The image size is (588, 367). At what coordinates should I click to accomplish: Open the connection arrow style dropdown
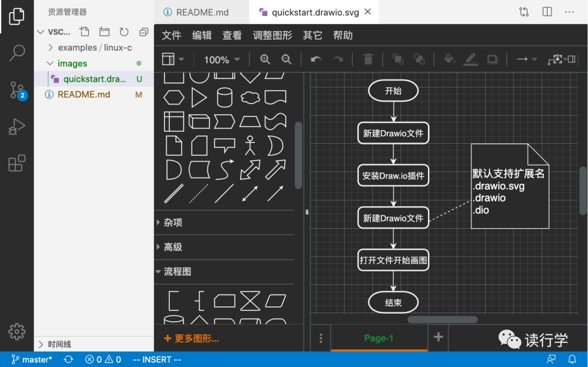pyautogui.click(x=527, y=59)
